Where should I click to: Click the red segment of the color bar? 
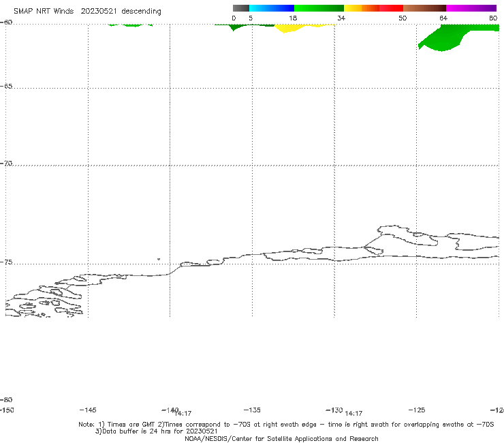pyautogui.click(x=391, y=8)
